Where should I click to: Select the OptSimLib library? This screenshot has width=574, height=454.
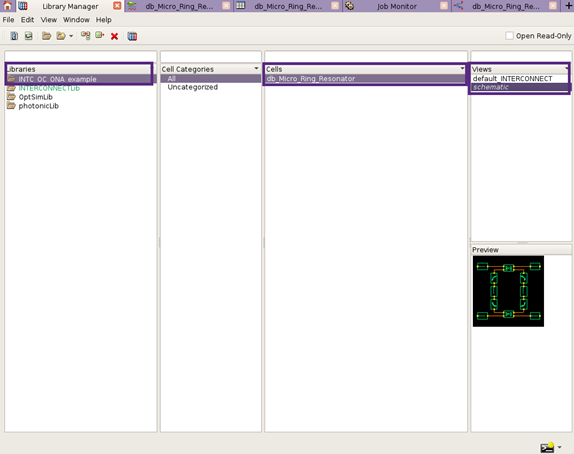tap(36, 97)
